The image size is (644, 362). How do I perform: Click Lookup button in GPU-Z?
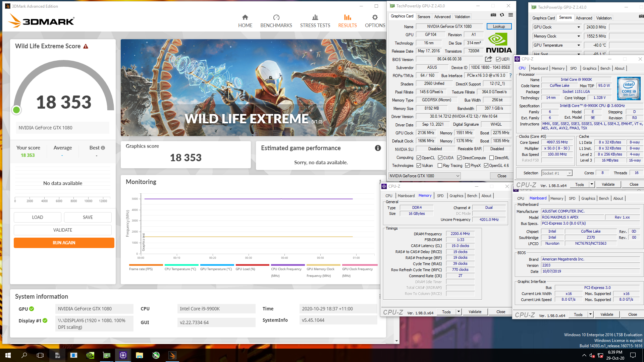[x=499, y=26]
